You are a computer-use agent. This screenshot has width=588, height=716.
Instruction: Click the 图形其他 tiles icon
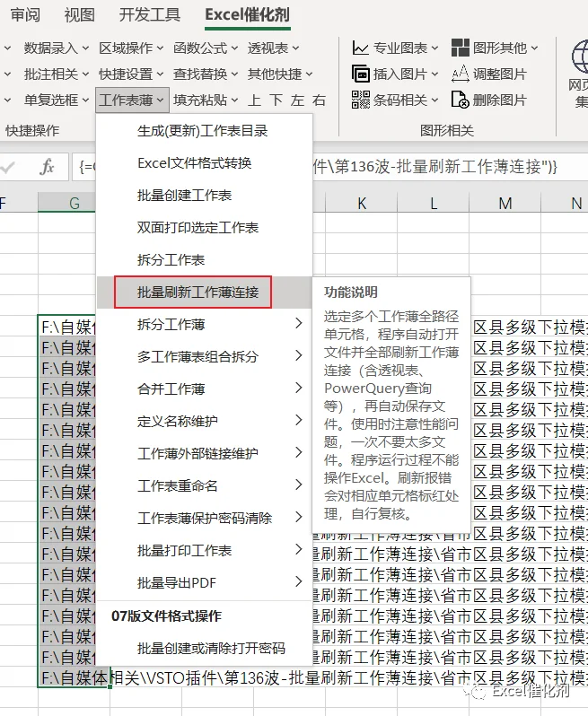460,48
